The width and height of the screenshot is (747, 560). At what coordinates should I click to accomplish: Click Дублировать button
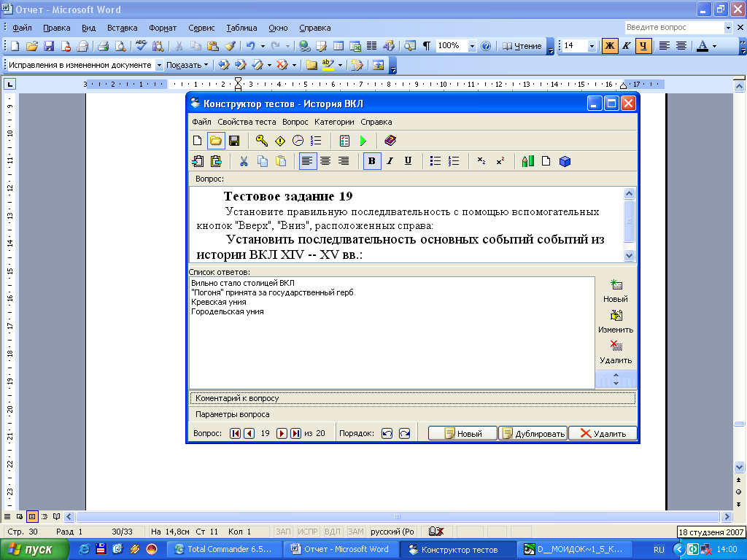click(533, 433)
